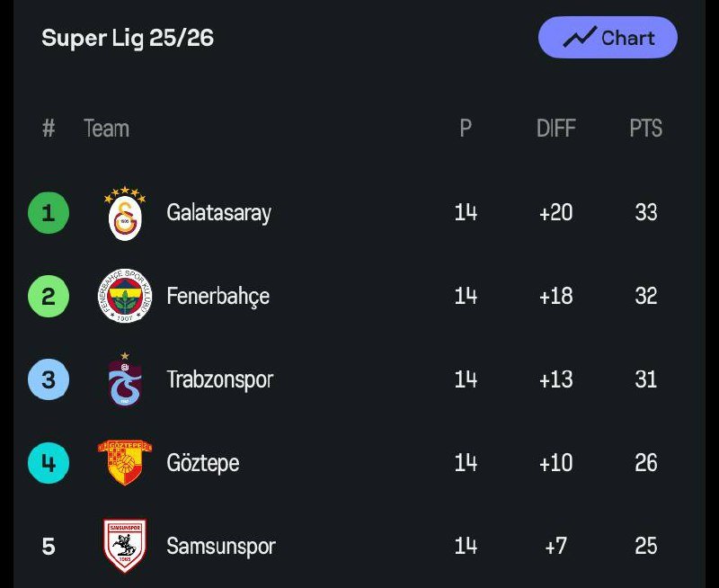Open Fenerbahçe team name link
The height and width of the screenshot is (588, 719).
point(217,296)
